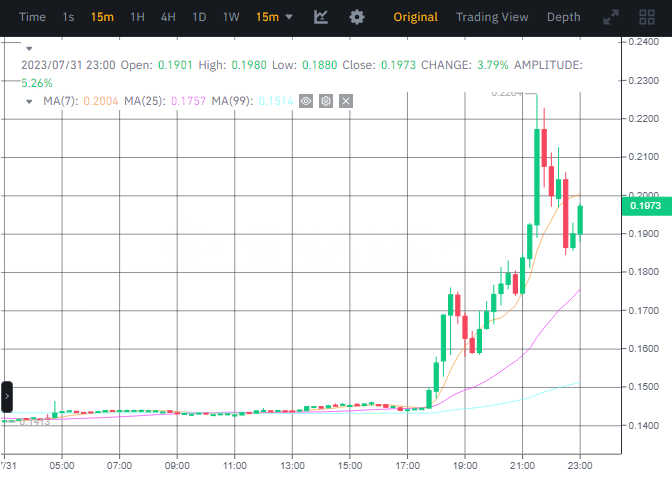Click the CHANGE value 3.79%
The image size is (672, 478).
[493, 65]
